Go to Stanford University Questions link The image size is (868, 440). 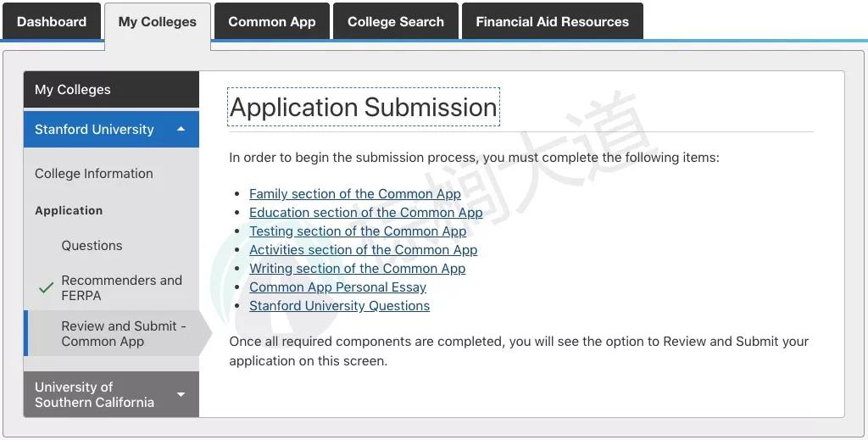click(339, 306)
